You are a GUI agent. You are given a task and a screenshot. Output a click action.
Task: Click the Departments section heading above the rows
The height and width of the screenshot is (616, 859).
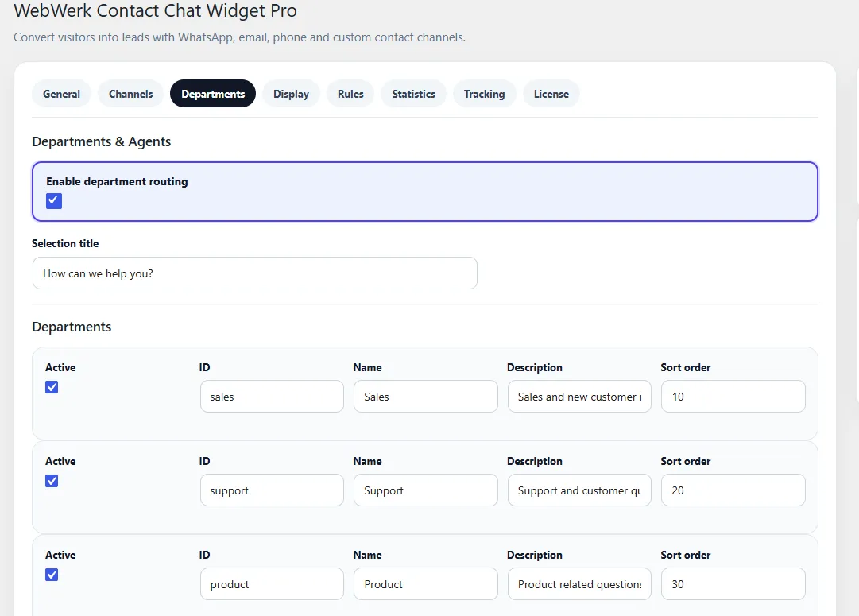72,327
